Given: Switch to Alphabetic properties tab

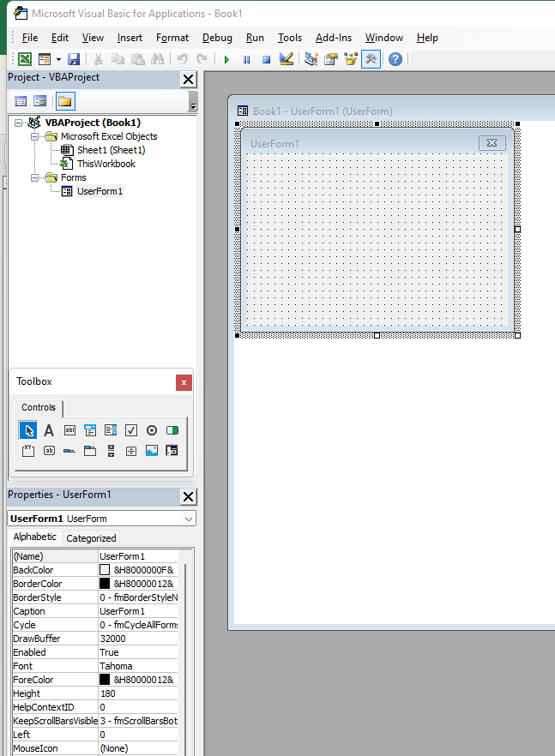Looking at the screenshot, I should 35,537.
